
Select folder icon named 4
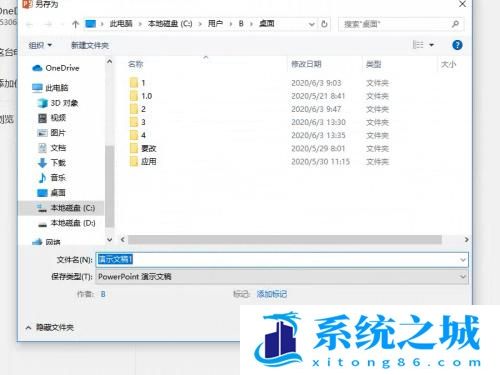tap(134, 135)
